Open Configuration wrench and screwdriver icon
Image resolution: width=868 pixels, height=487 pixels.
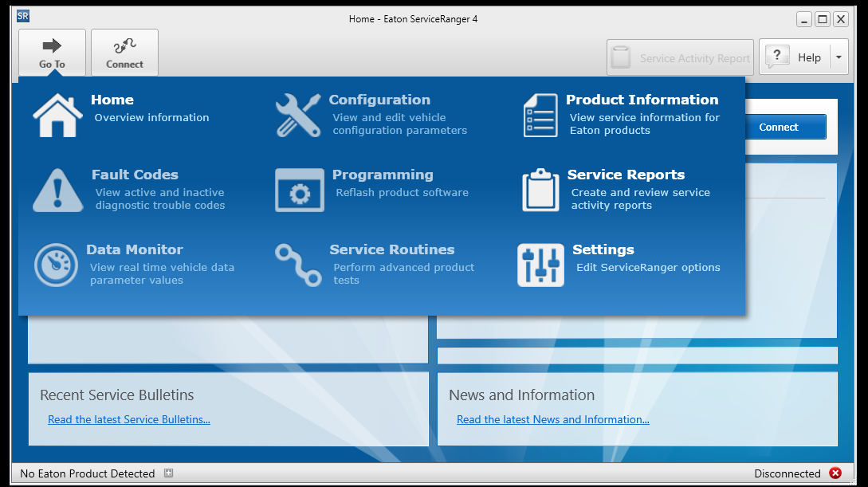297,116
